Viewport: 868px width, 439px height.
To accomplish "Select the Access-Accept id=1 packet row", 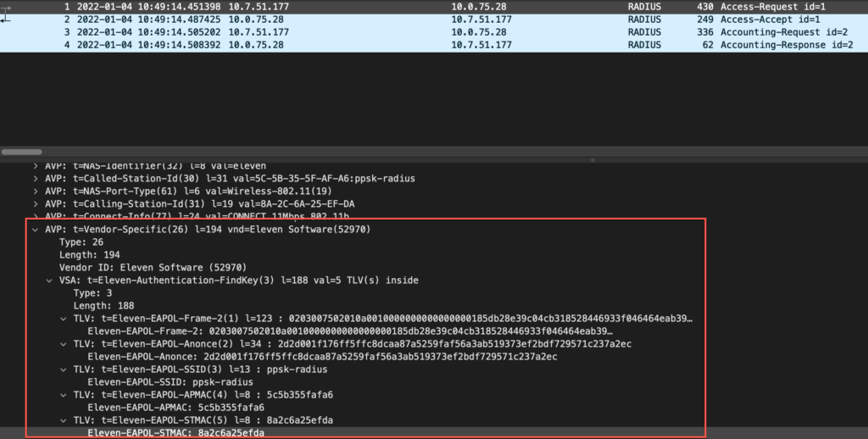I will tap(424, 19).
